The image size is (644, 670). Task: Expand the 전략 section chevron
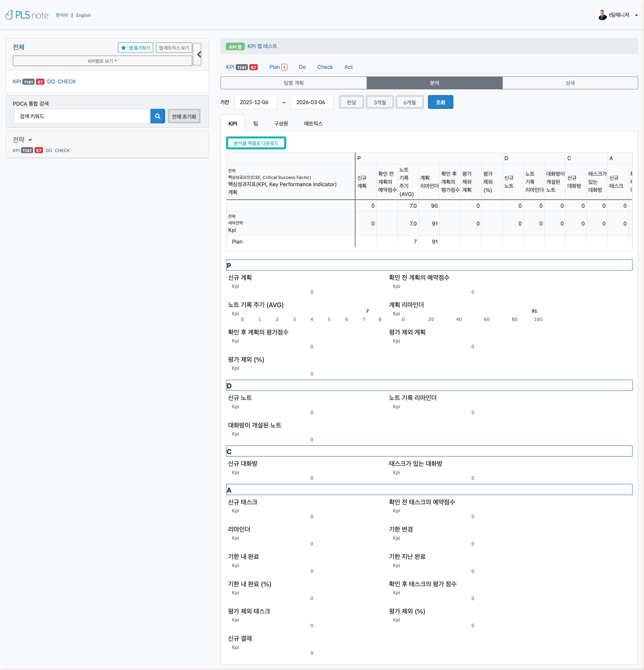(x=30, y=140)
